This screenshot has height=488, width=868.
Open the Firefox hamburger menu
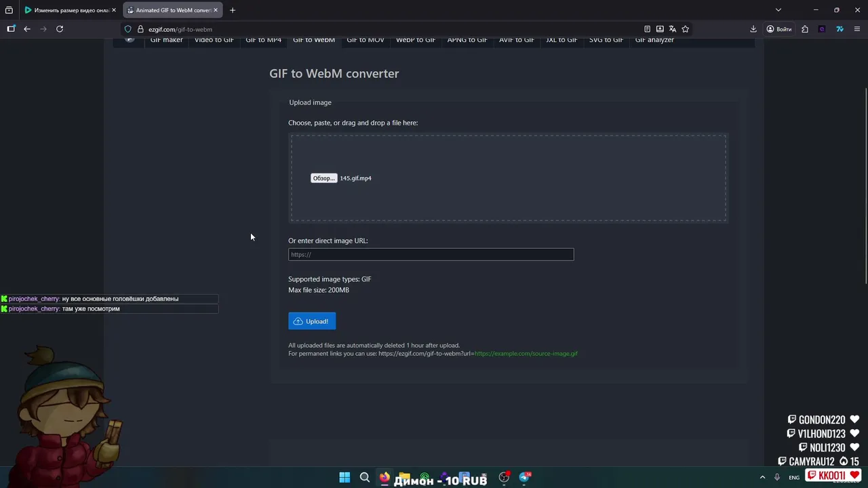coord(857,29)
